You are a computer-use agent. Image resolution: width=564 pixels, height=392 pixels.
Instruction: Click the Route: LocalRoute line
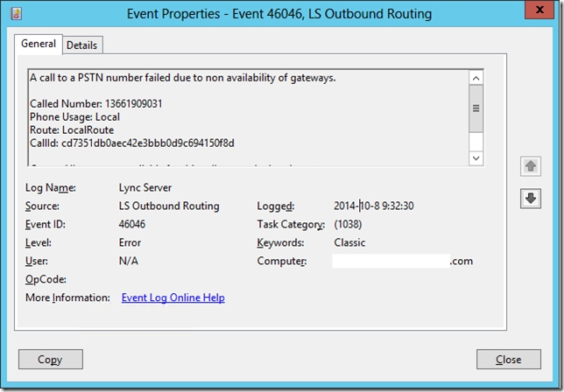(x=72, y=130)
